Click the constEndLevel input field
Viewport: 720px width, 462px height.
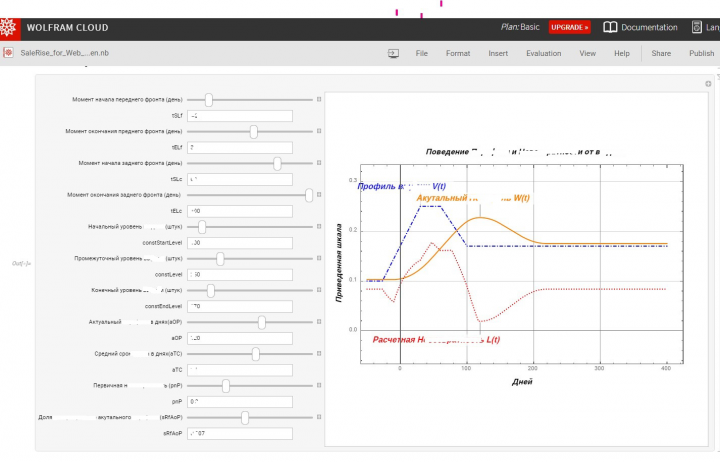click(240, 306)
